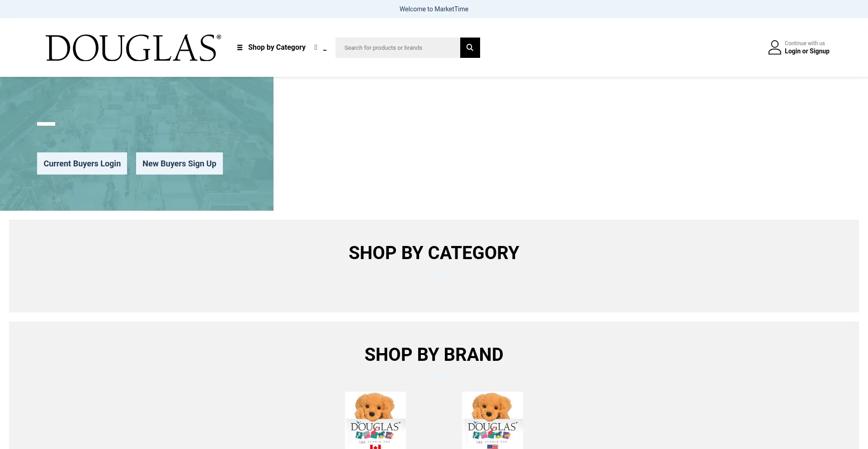
Task: Open the Login or Signup link
Action: (807, 52)
